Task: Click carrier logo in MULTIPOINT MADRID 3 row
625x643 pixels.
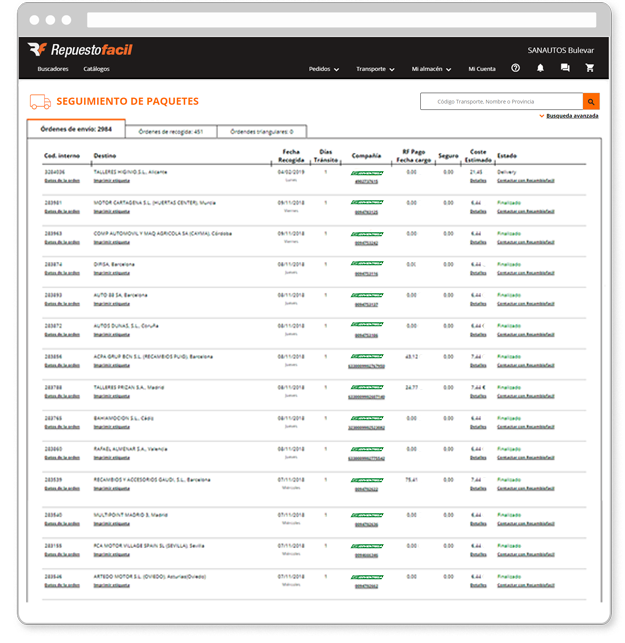Action: 367,515
